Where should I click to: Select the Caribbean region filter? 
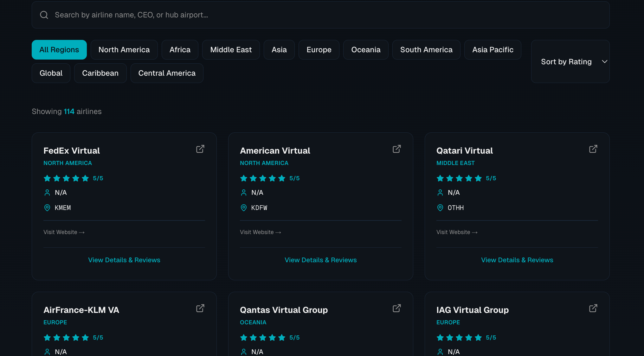coord(100,73)
